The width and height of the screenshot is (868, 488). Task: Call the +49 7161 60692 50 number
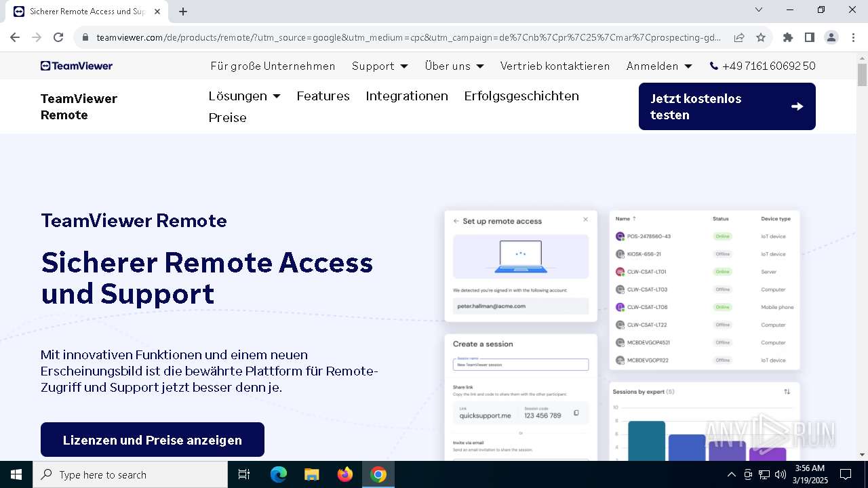763,66
